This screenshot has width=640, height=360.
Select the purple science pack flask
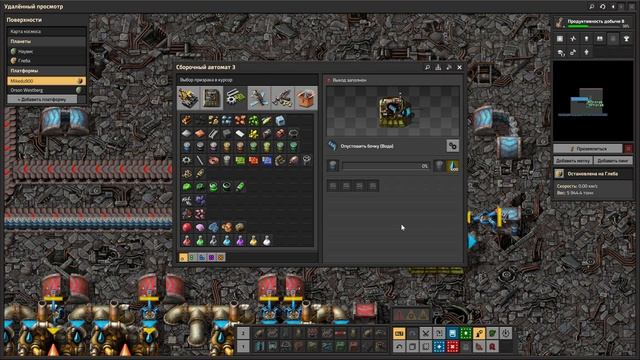[240, 241]
